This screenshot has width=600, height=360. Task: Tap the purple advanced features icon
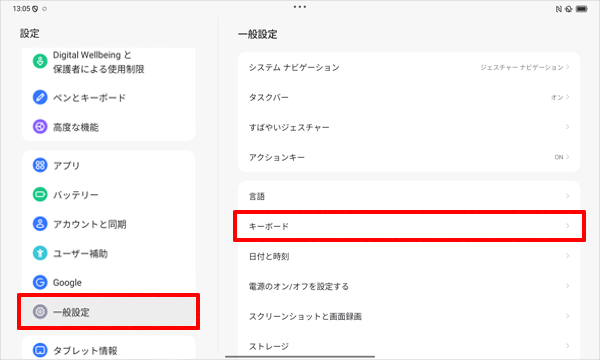(40, 127)
